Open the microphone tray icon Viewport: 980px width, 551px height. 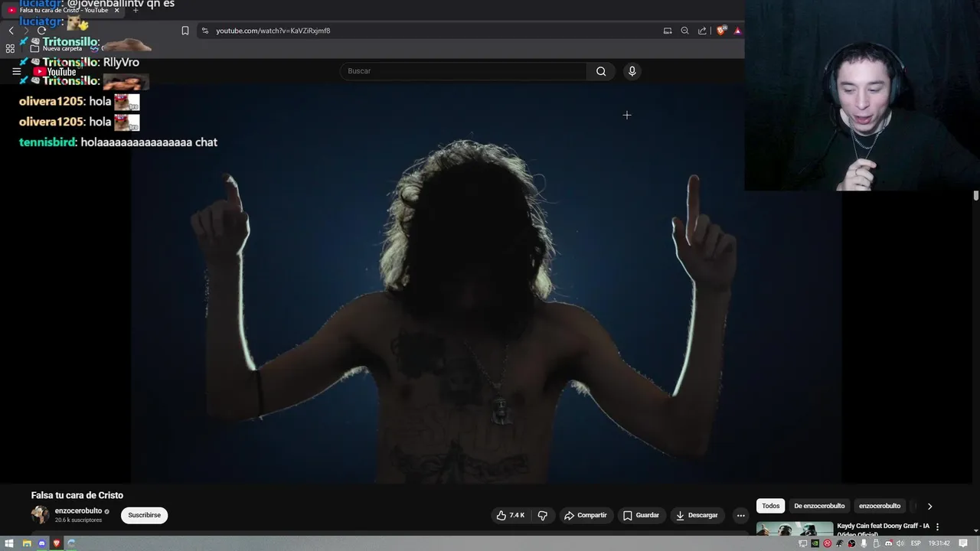point(864,543)
